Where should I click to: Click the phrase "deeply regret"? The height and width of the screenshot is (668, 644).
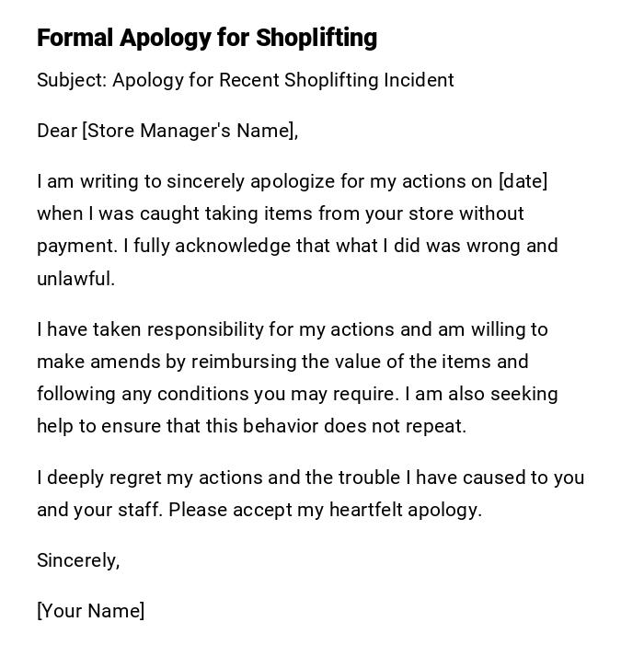(x=103, y=478)
